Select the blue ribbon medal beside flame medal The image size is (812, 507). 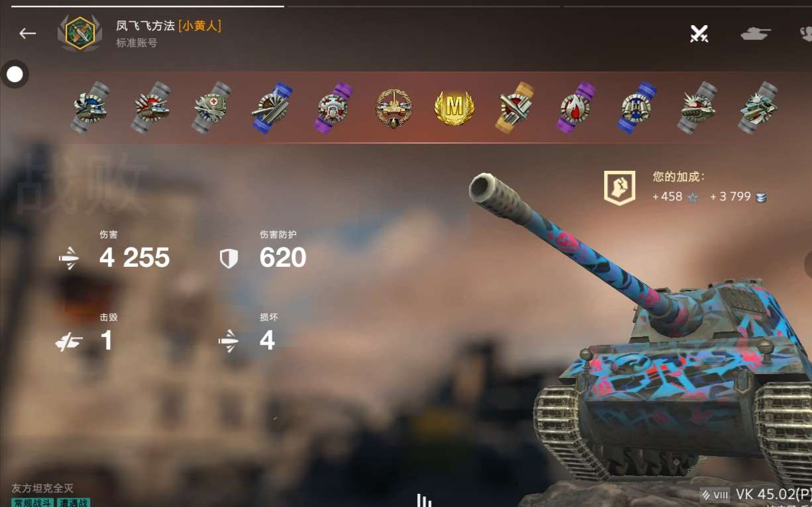[x=637, y=107]
